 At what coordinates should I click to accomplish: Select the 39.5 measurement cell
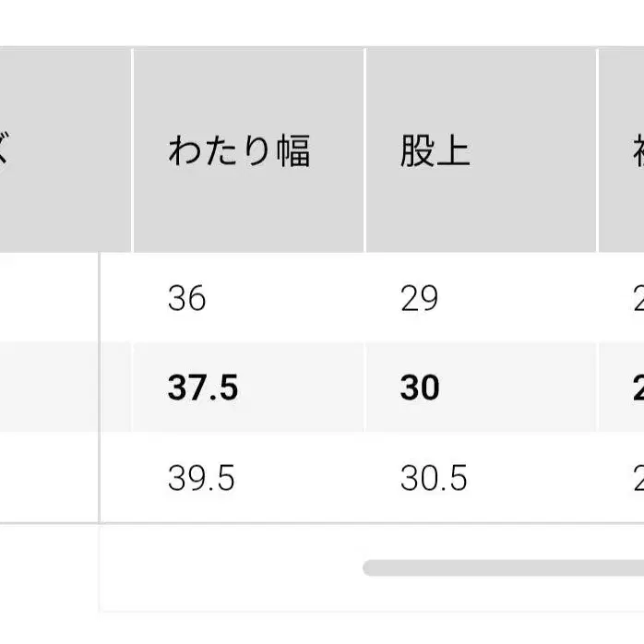[201, 478]
